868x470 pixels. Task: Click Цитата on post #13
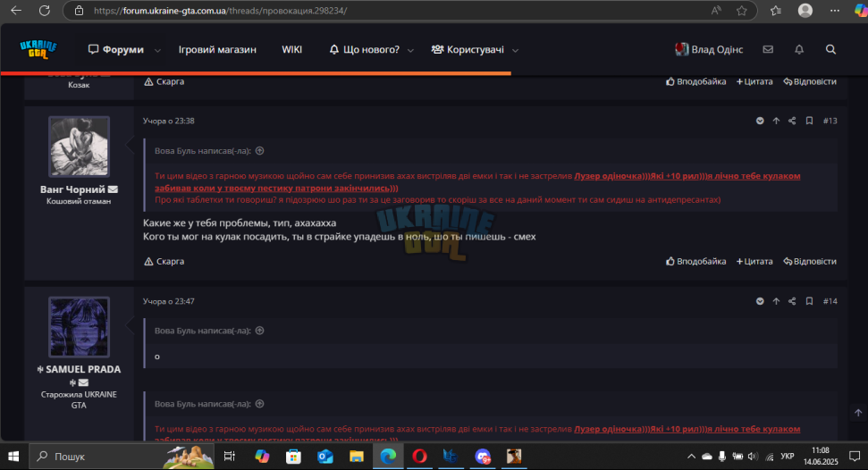(x=754, y=261)
